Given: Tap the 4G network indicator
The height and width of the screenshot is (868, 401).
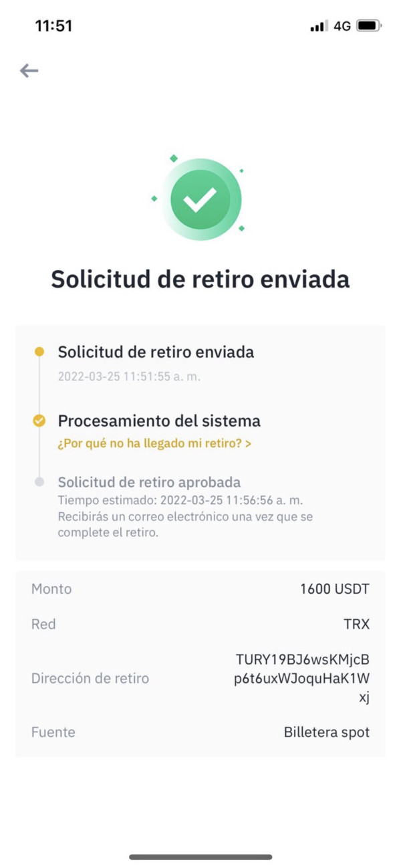Looking at the screenshot, I should [342, 26].
